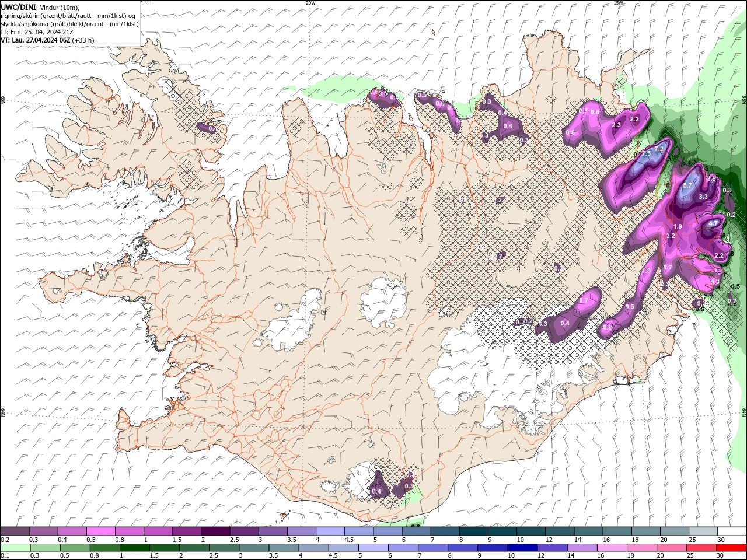
Task: Pick deep blue lower swatch between 10 and 12
Action: tap(521, 548)
